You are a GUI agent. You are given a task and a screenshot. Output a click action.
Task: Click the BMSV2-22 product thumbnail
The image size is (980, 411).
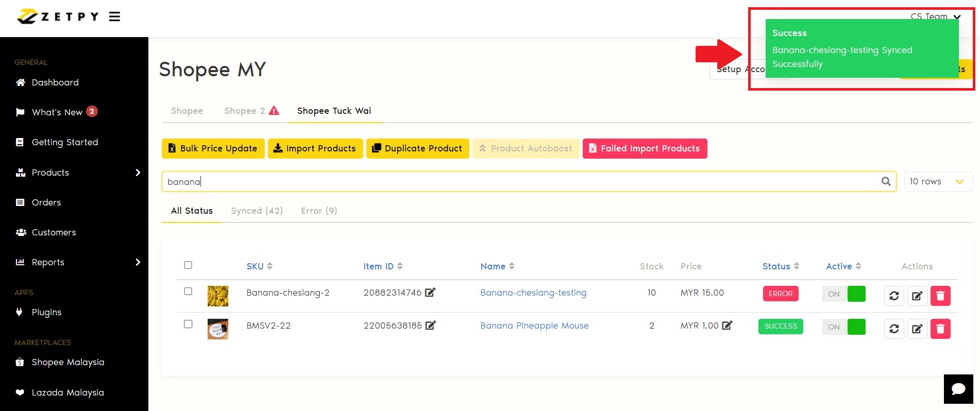point(218,329)
